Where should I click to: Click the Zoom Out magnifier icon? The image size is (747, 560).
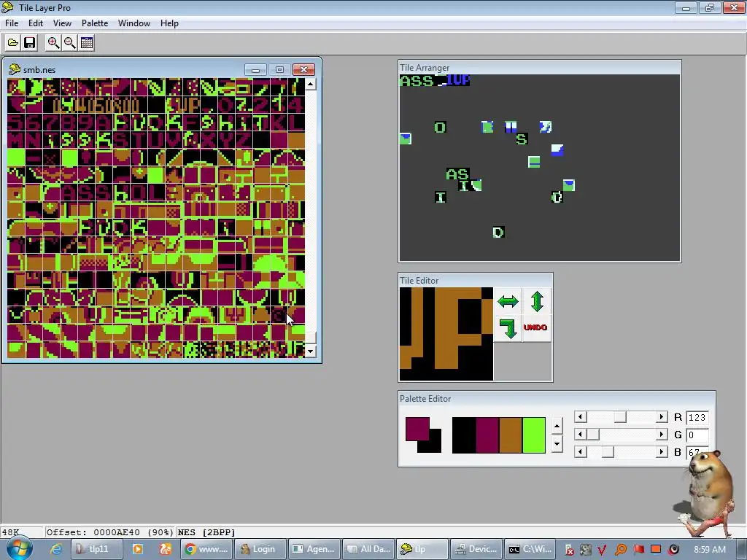coord(69,43)
